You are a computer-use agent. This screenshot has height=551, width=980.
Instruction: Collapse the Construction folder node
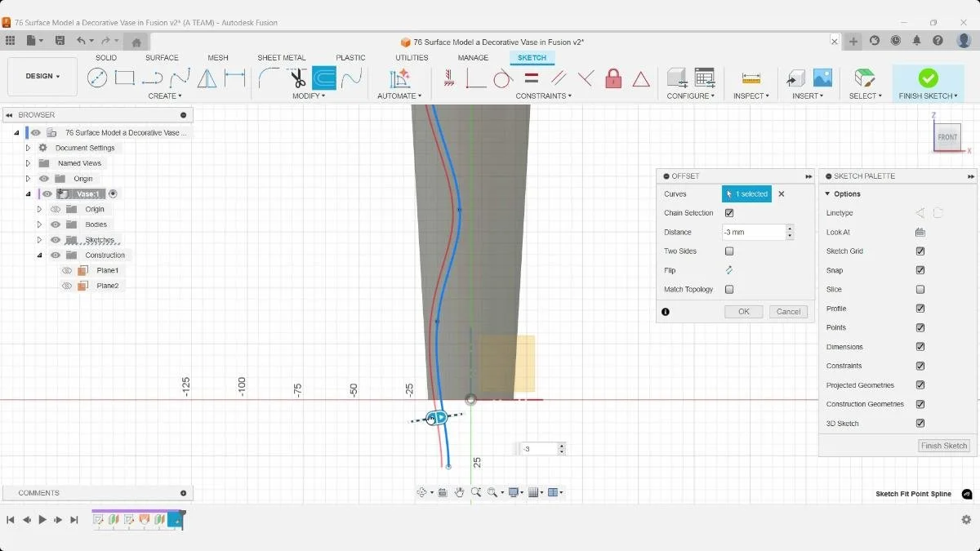(x=39, y=256)
